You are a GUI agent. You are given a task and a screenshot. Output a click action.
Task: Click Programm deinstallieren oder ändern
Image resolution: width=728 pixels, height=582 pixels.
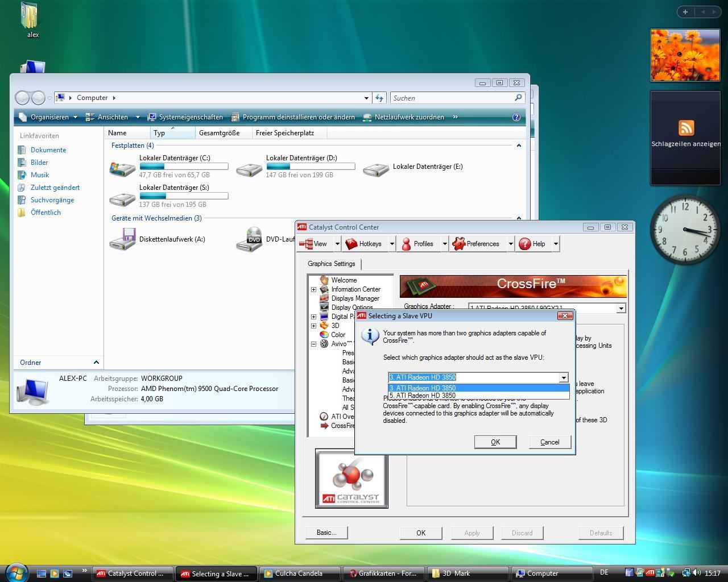click(293, 117)
